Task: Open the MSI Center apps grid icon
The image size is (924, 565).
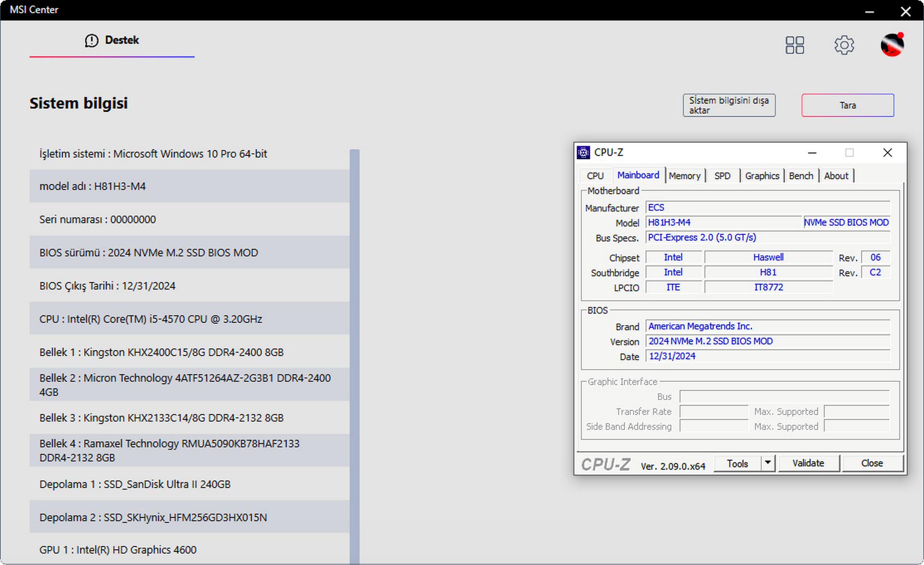Action: point(795,45)
